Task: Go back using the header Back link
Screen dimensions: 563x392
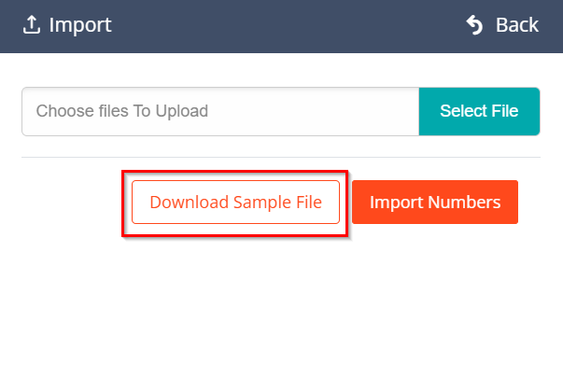Action: (516, 25)
